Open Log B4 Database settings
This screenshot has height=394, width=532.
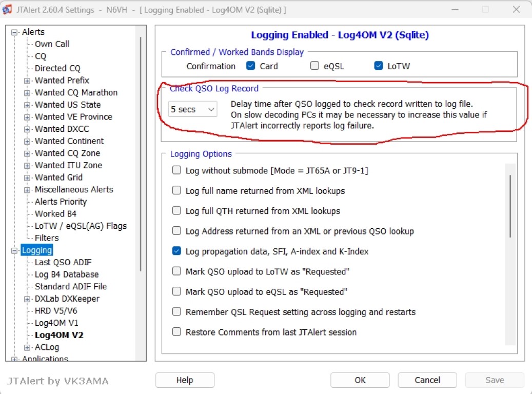coord(67,274)
